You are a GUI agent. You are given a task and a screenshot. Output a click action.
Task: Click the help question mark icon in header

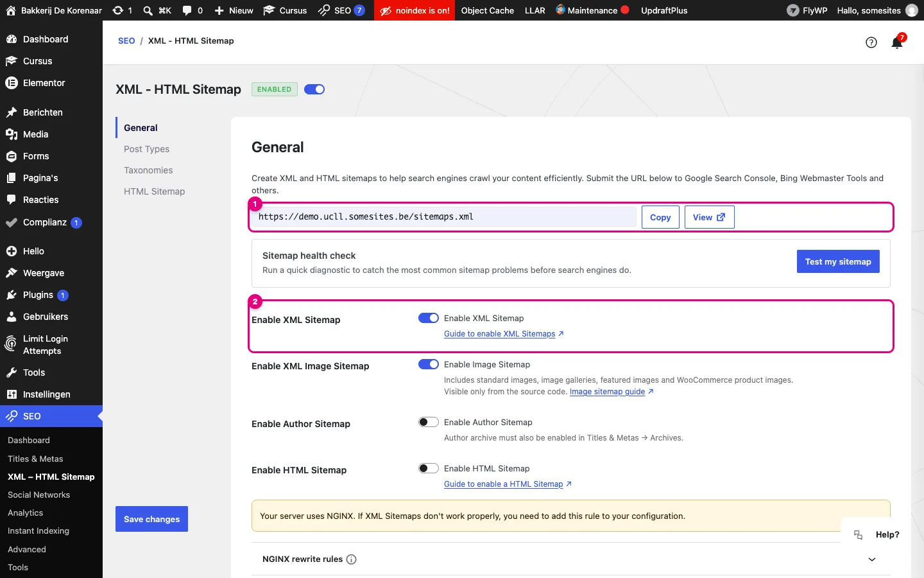pyautogui.click(x=871, y=42)
